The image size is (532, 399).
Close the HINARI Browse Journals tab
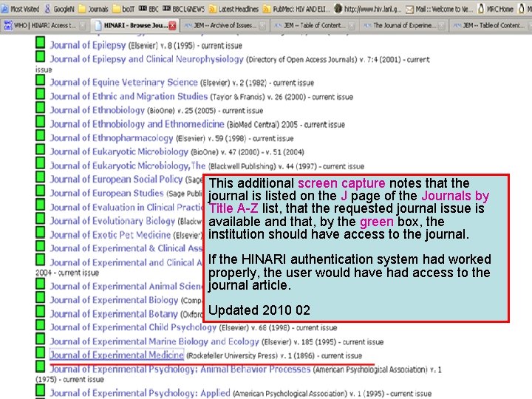173,26
